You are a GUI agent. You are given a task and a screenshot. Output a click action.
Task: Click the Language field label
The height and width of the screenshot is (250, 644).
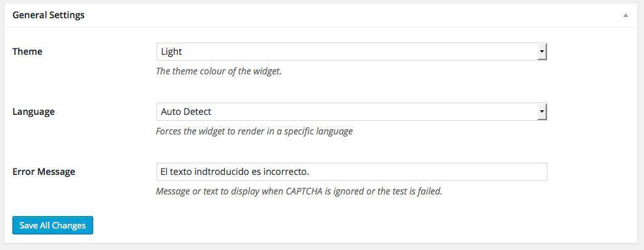[33, 112]
